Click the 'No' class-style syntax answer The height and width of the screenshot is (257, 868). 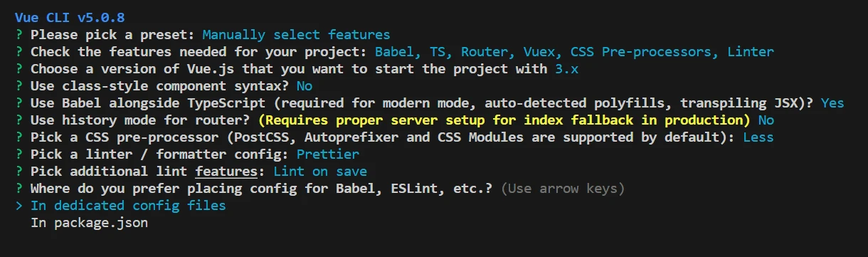(x=305, y=85)
